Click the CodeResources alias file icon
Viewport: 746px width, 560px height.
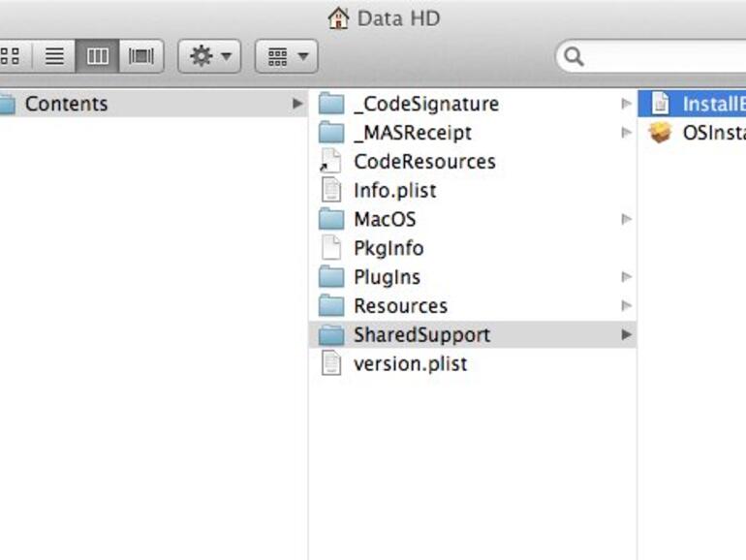[331, 162]
